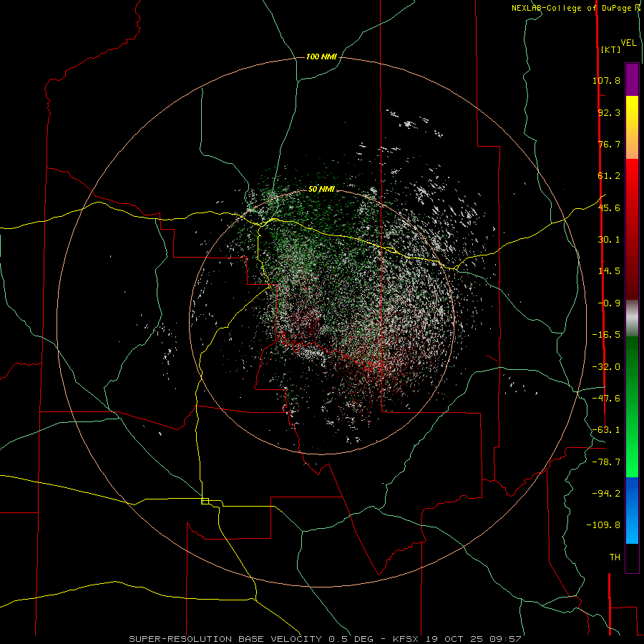644x644 pixels.
Task: Click the red segment of the color bar
Action: (x=632, y=229)
